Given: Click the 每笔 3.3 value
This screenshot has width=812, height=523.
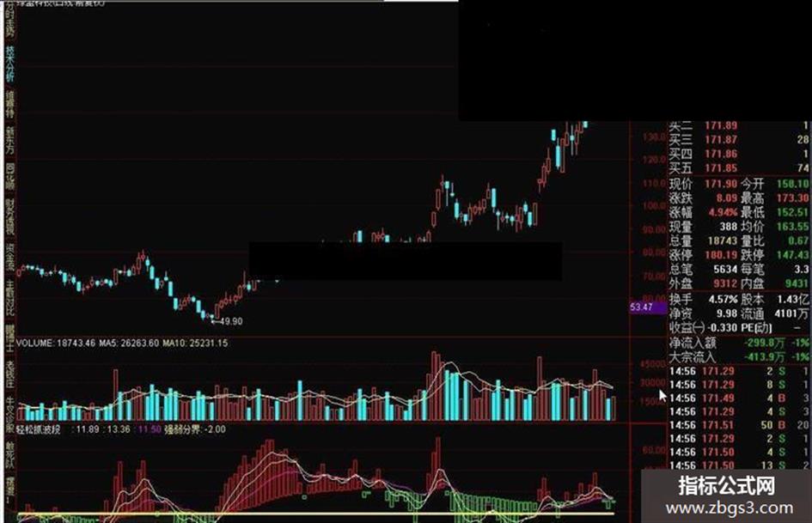Looking at the screenshot, I should click(x=802, y=270).
